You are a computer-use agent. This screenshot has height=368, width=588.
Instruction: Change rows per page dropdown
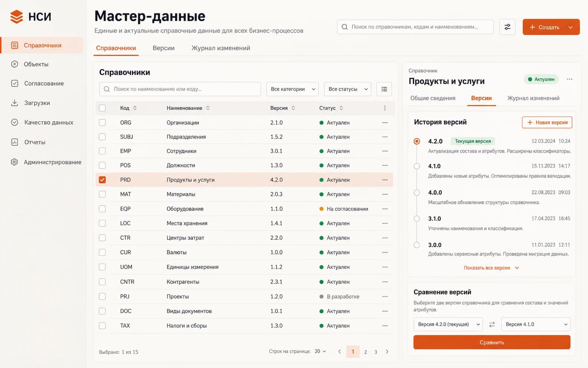320,351
